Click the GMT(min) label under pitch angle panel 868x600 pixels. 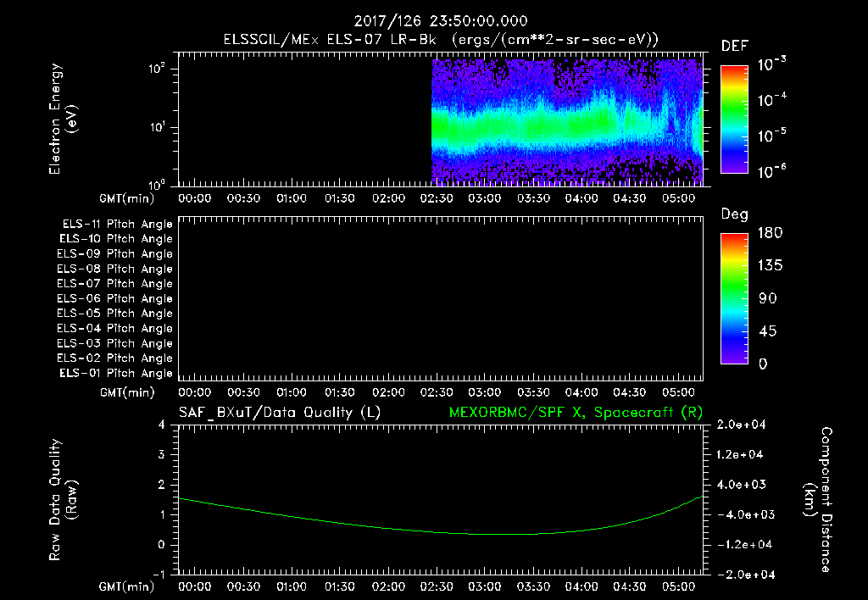coord(127,393)
